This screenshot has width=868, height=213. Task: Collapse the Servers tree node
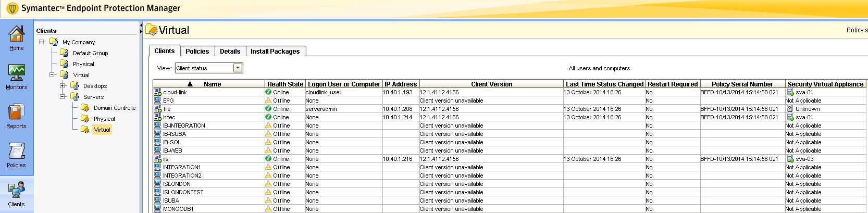(x=63, y=97)
